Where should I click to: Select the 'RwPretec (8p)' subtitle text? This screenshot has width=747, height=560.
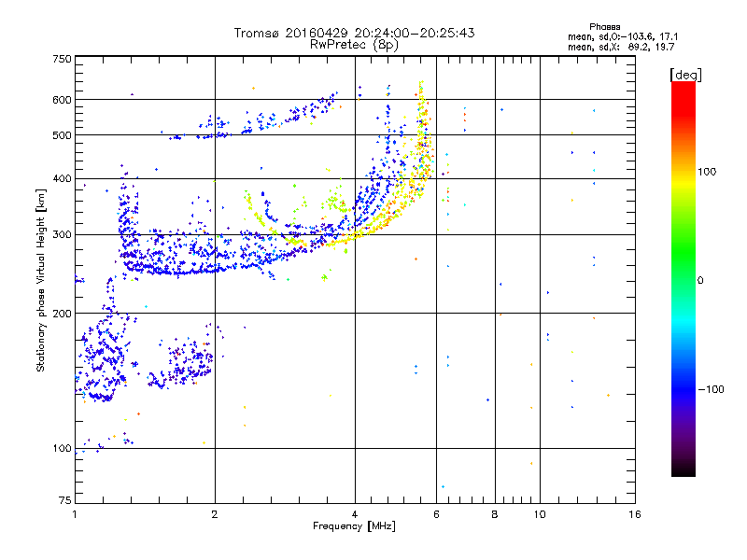pyautogui.click(x=354, y=45)
